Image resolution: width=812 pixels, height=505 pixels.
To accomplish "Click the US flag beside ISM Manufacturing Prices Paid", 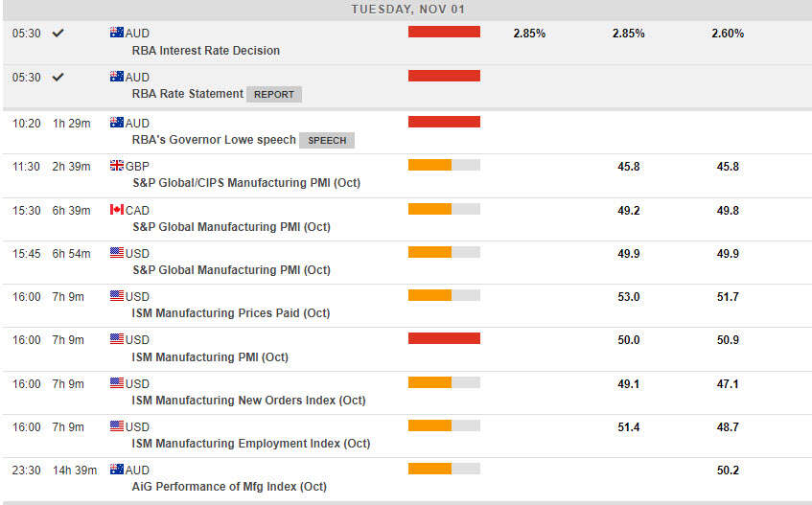I will tap(117, 296).
